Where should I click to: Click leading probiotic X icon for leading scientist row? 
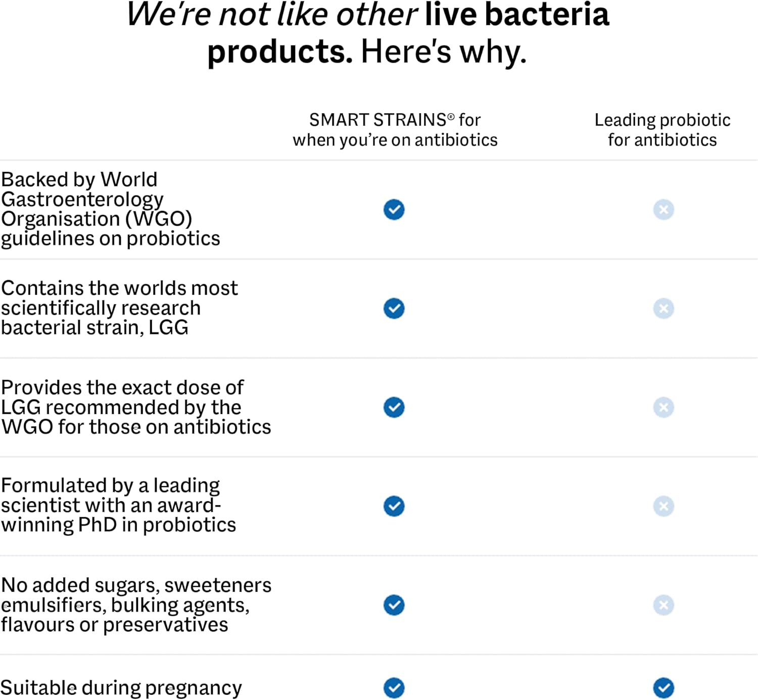coord(664,506)
